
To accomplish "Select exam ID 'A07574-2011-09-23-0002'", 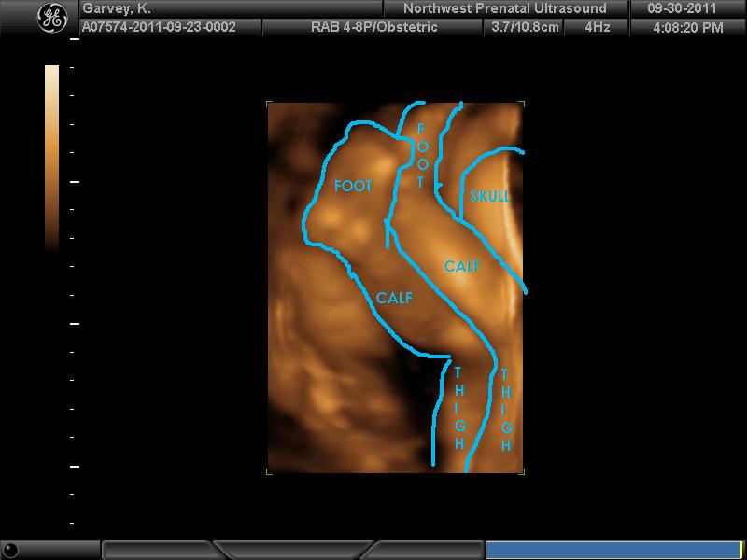I will [x=159, y=27].
